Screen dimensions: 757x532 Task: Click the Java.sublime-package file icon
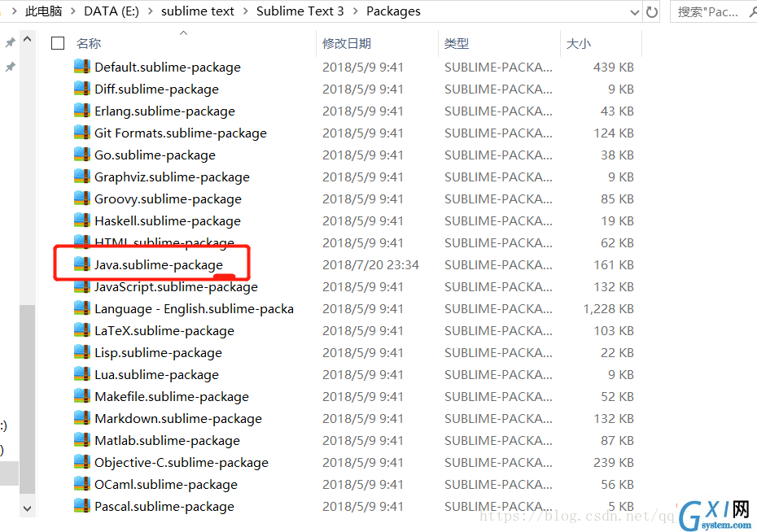coord(82,264)
